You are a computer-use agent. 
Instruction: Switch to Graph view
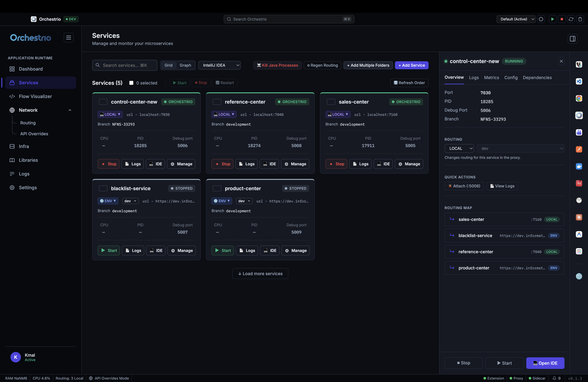(185, 65)
